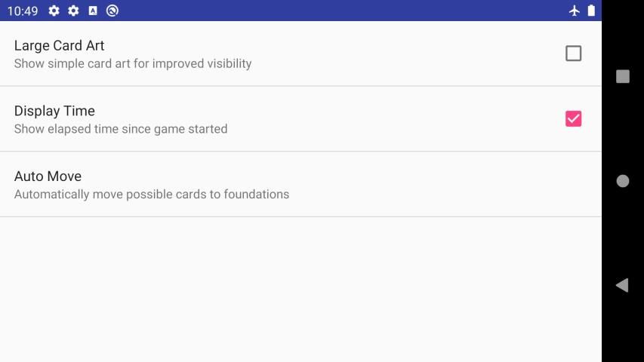The width and height of the screenshot is (644, 362).
Task: Tap the airplane mode status icon
Action: pyautogui.click(x=575, y=11)
